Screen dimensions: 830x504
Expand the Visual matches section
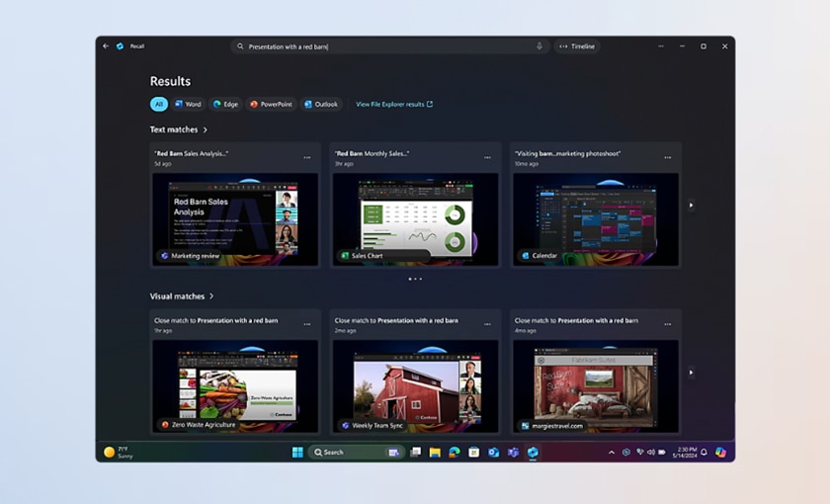click(182, 296)
